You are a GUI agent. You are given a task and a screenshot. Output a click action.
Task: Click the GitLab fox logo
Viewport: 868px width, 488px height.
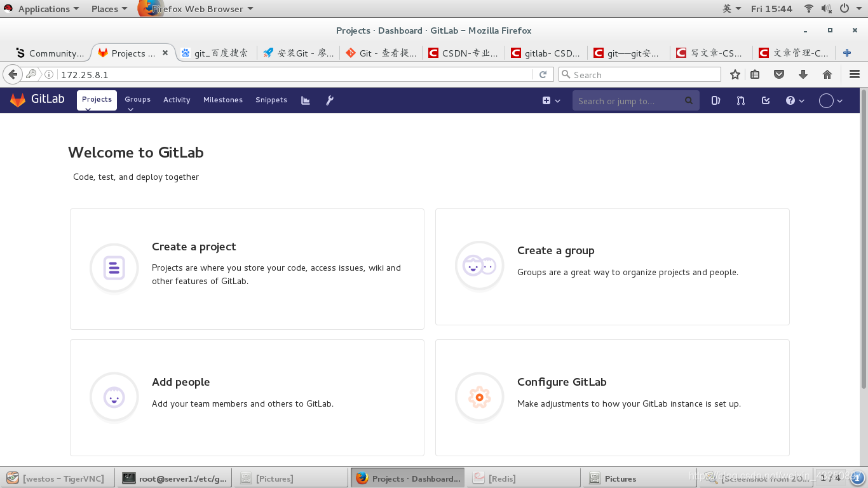coord(18,100)
